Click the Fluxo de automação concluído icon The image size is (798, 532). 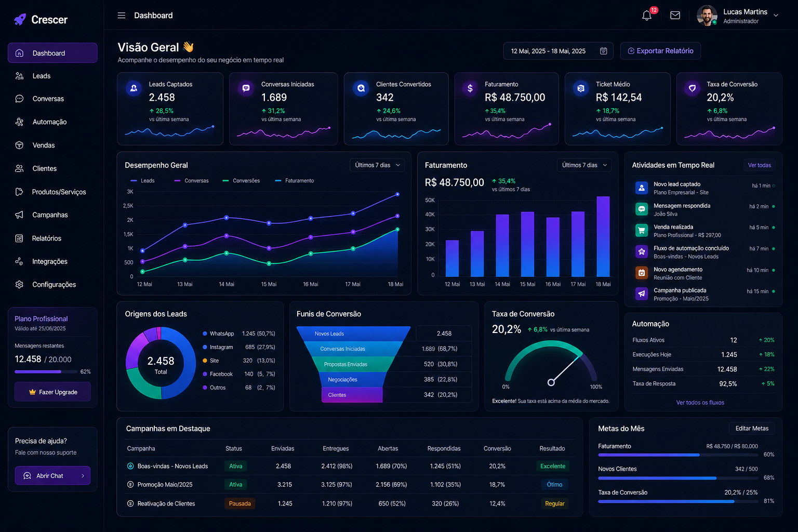(642, 251)
